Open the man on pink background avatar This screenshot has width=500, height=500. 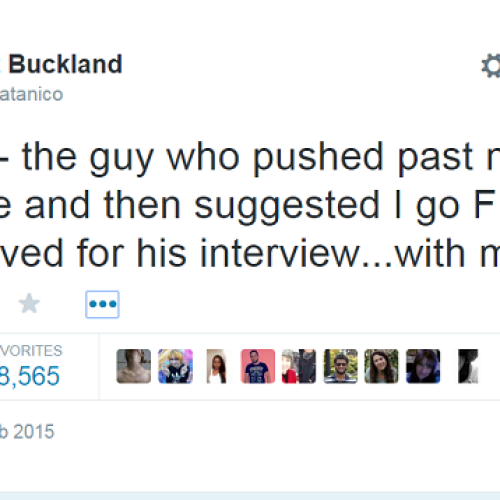coord(258,366)
